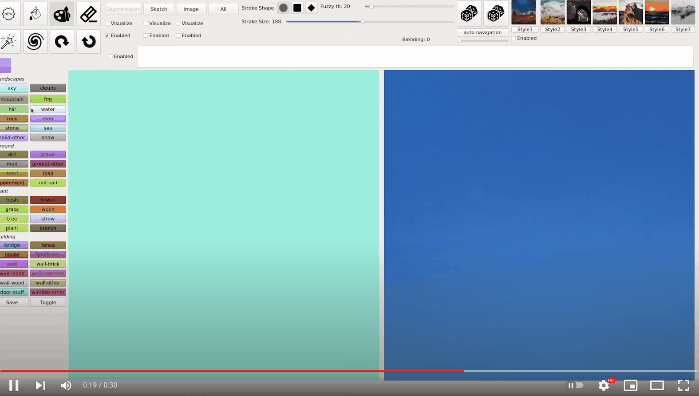
Task: Switch to the All tab
Action: tap(223, 9)
